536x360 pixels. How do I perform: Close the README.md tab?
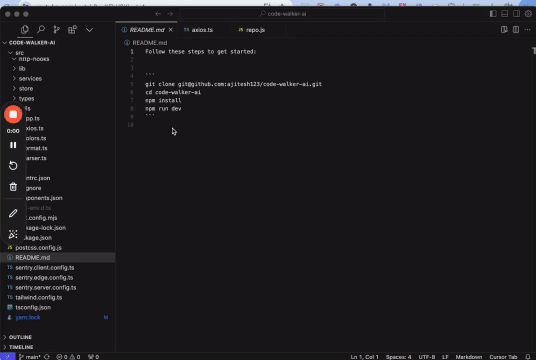point(171,30)
